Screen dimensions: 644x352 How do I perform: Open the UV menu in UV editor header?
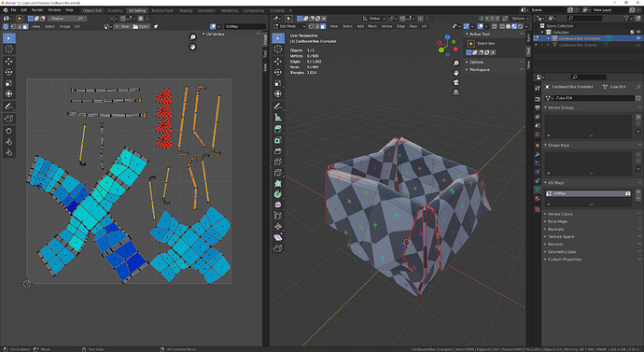[x=77, y=27]
